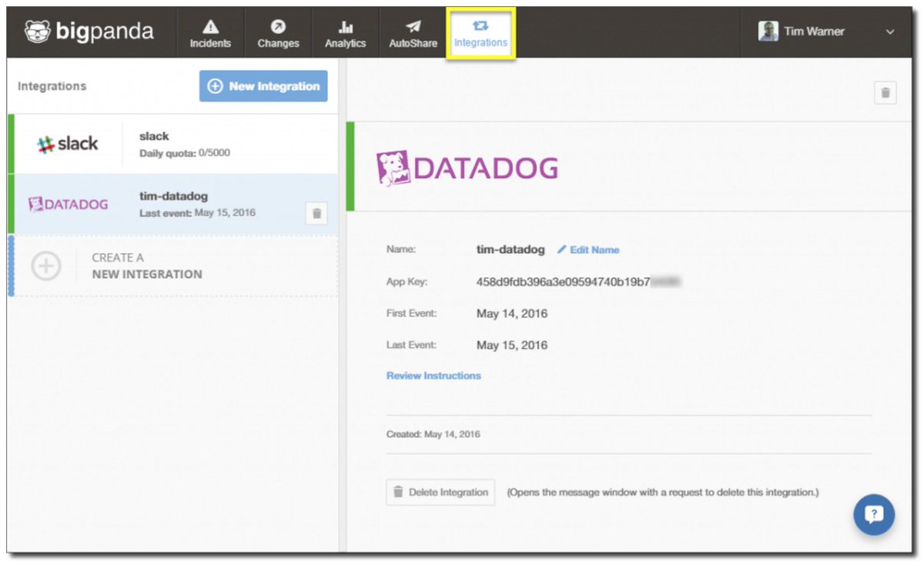This screenshot has width=924, height=566.
Task: Select the slack integration row
Action: (x=172, y=144)
